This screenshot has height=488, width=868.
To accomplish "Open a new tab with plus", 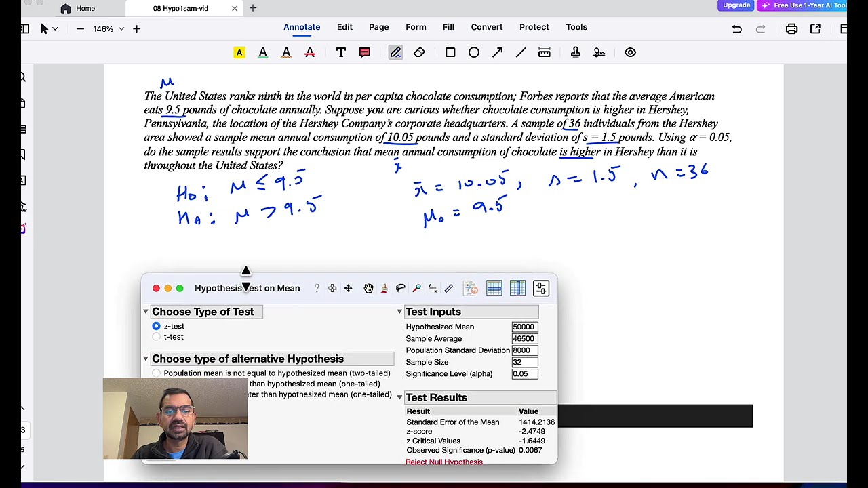I will tap(253, 8).
